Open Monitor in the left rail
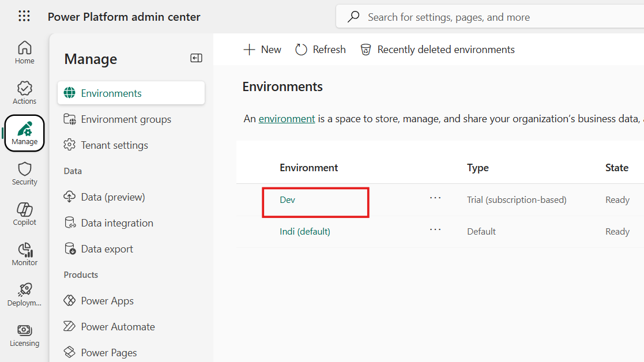The width and height of the screenshot is (644, 362). click(x=25, y=254)
